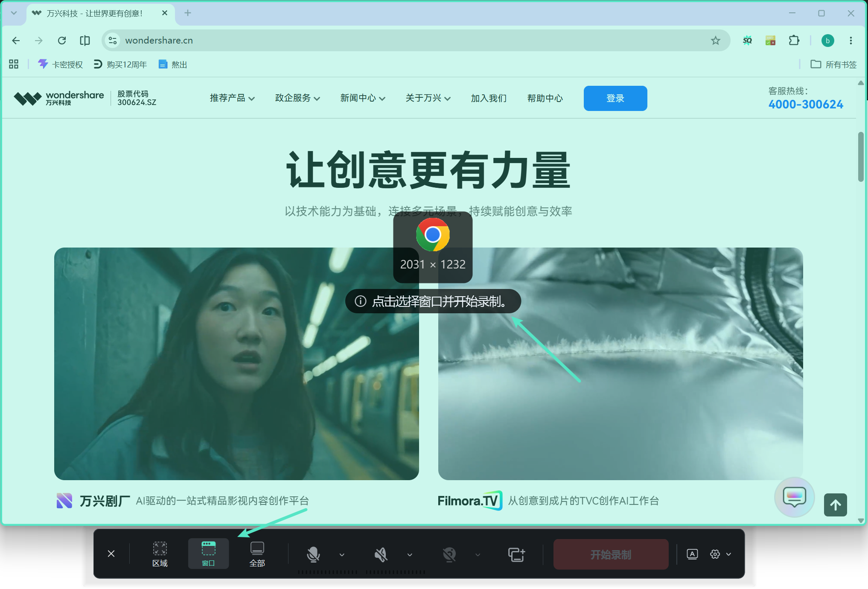The height and width of the screenshot is (589, 868).
Task: Expand webcam device dropdown arrow
Action: [x=478, y=555]
